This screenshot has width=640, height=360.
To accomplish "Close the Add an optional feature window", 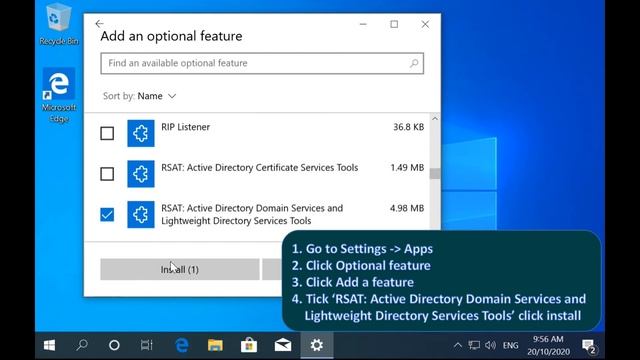I will coord(425,24).
